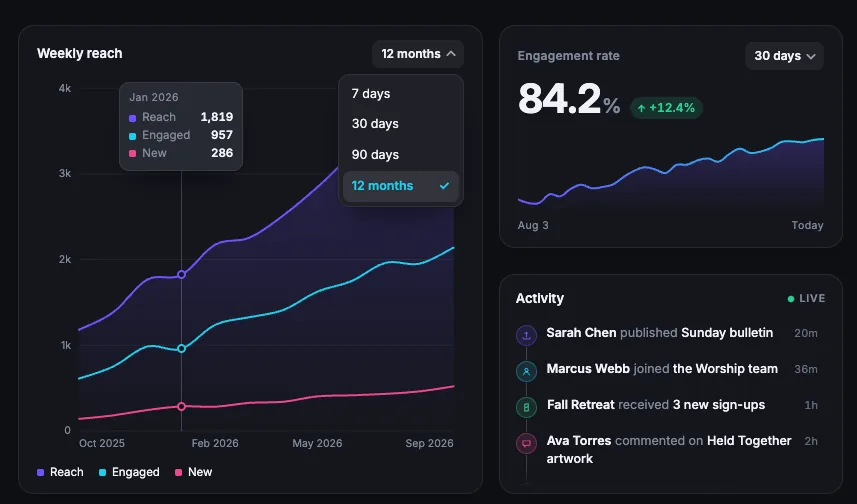Click the 20m timestamp
The height and width of the screenshot is (504, 857).
[x=806, y=333]
